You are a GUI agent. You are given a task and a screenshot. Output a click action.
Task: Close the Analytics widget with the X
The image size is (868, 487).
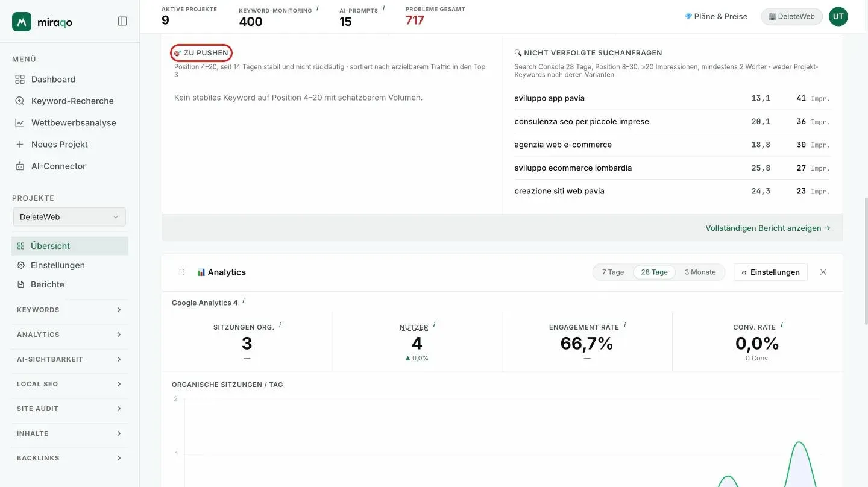(823, 272)
